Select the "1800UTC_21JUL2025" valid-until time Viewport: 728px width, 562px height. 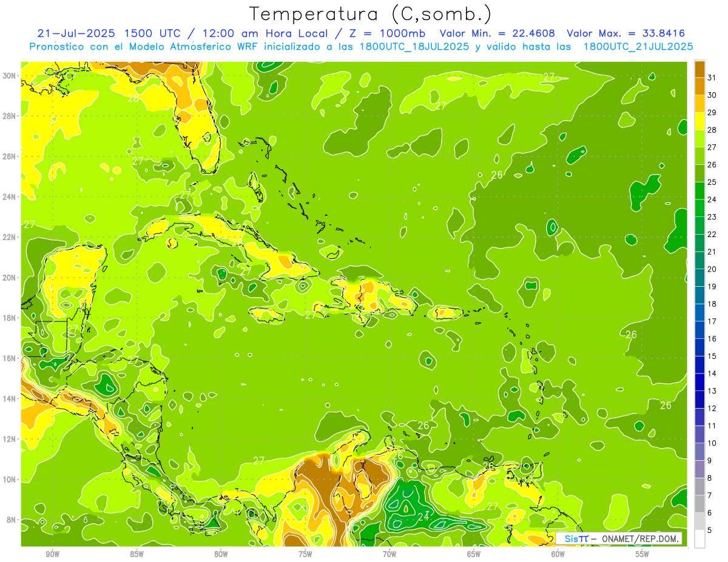(638, 46)
